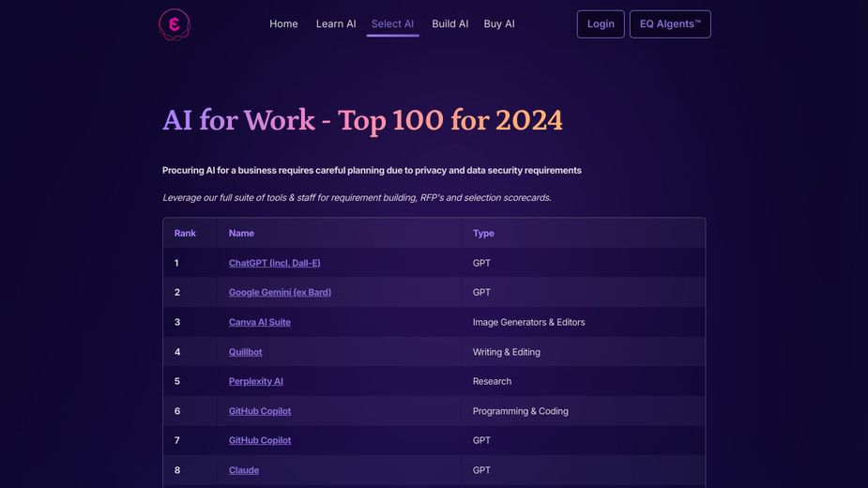
Task: Go to Learn AI page
Action: tap(336, 24)
